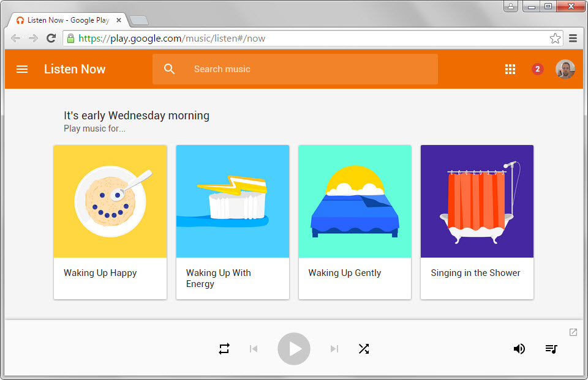Click the Singing in the Shower title

(475, 273)
